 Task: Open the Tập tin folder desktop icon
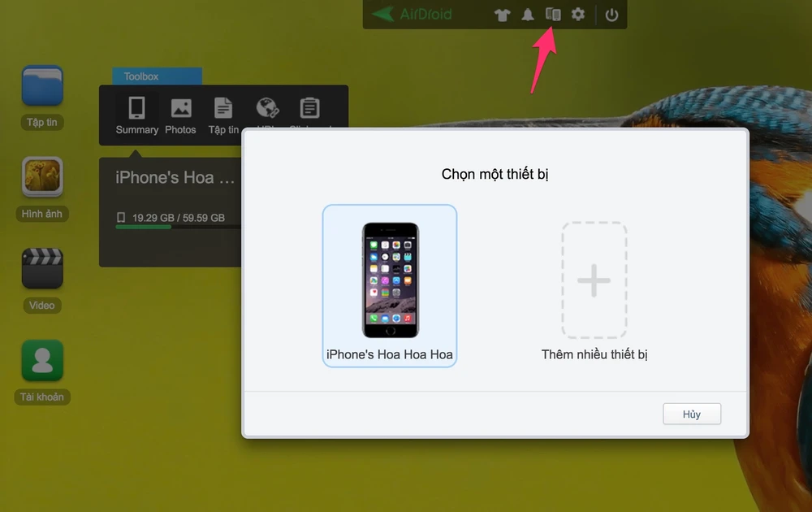coord(42,87)
